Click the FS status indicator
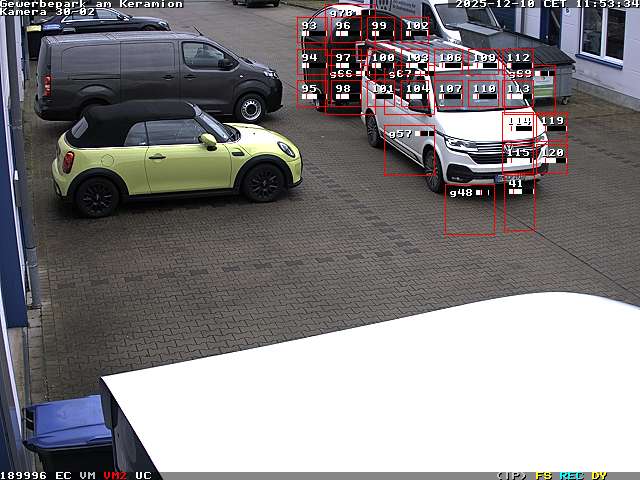This screenshot has width=640, height=480. [x=544, y=475]
